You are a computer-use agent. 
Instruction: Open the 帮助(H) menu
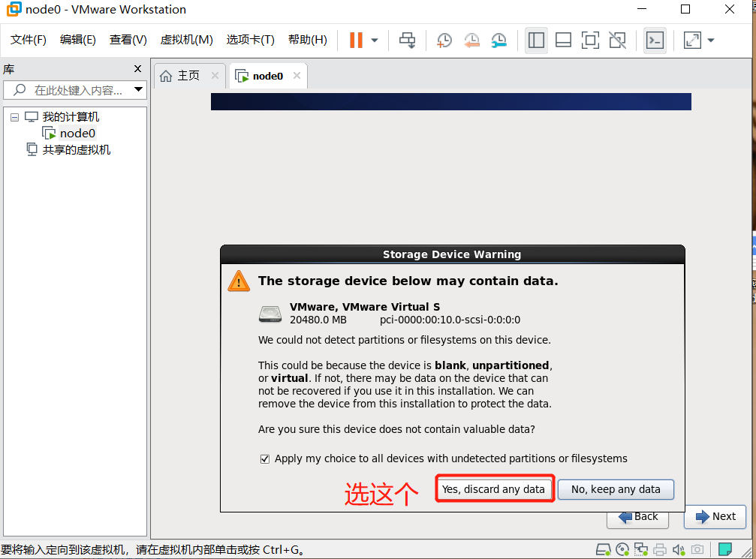(308, 40)
